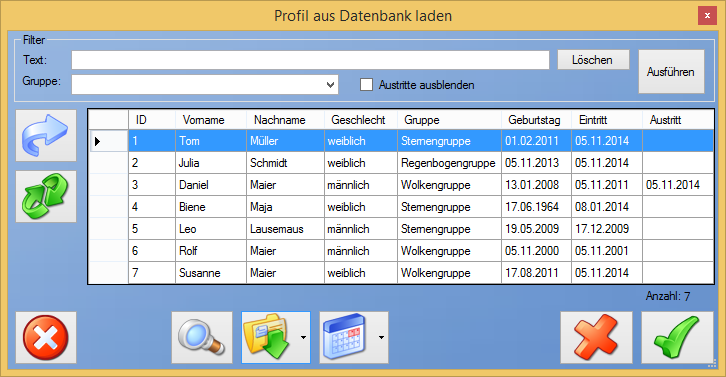Expand the dropdown arrow beside folder icon

303,338
